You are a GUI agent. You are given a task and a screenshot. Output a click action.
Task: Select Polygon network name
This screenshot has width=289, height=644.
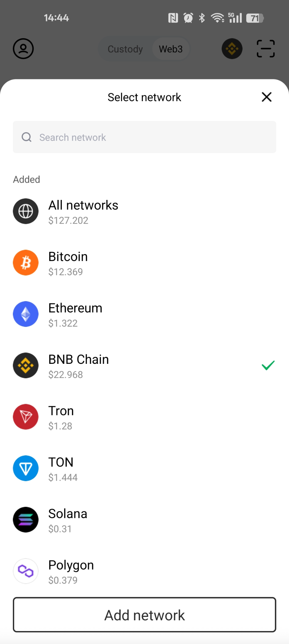(x=71, y=565)
